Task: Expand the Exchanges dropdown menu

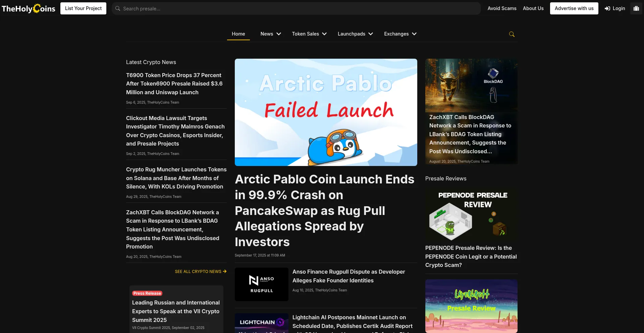Action: (x=400, y=34)
